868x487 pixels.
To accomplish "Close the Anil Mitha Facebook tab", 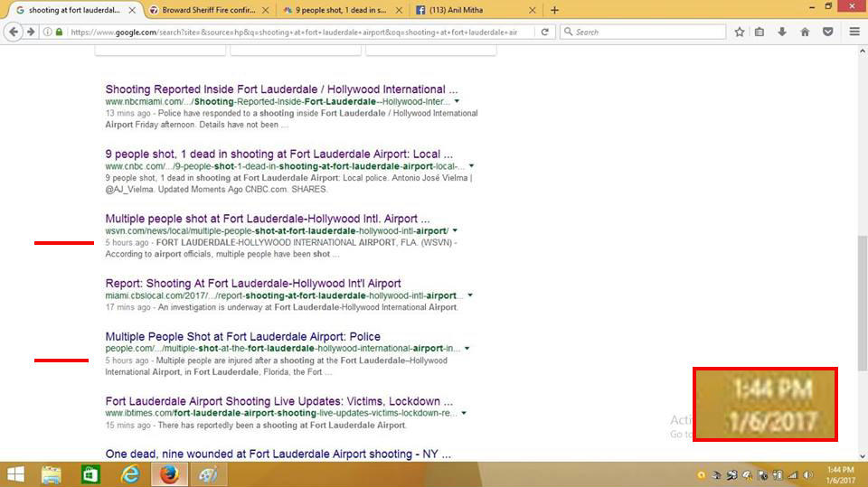I will click(532, 10).
